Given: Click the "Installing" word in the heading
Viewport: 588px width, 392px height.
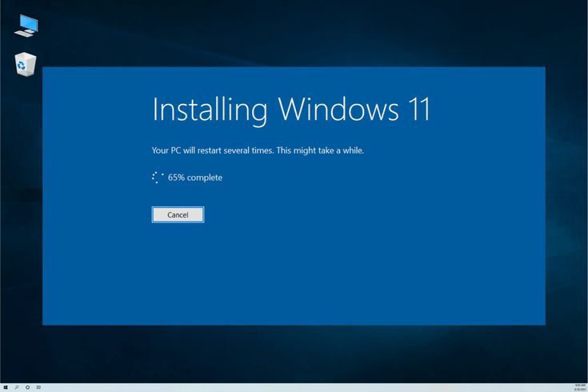Looking at the screenshot, I should (210, 110).
